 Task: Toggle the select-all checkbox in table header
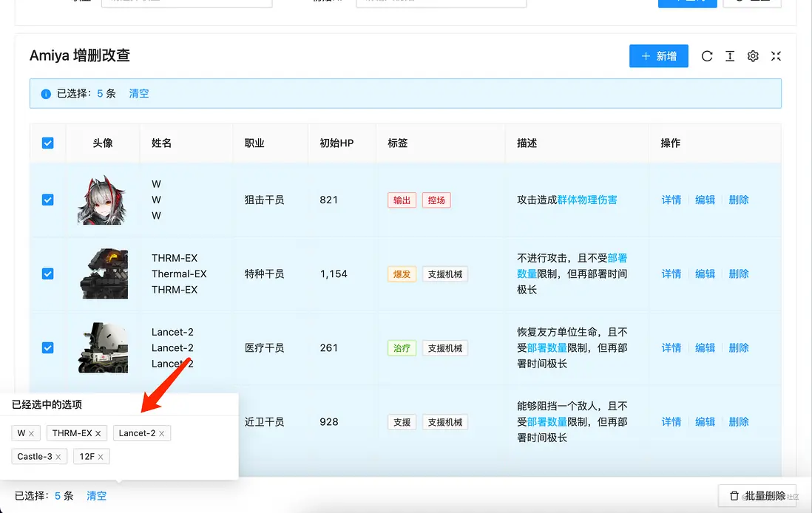(x=47, y=143)
